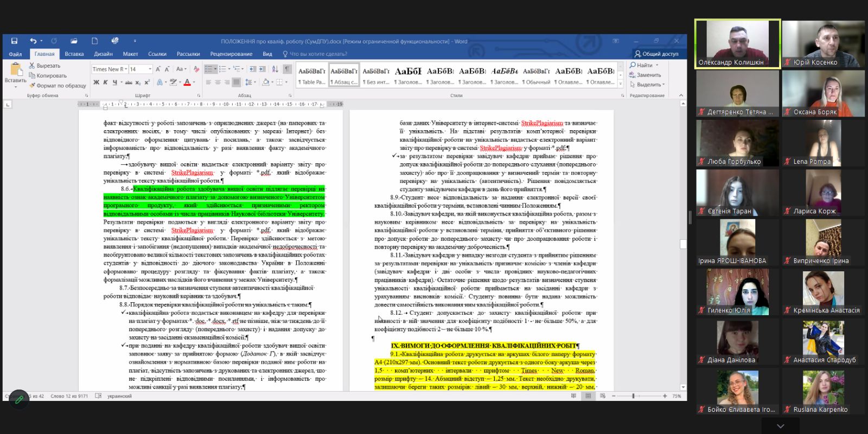Expand the styles gallery More arrow
Viewport: 868px width, 434px height.
click(621, 83)
